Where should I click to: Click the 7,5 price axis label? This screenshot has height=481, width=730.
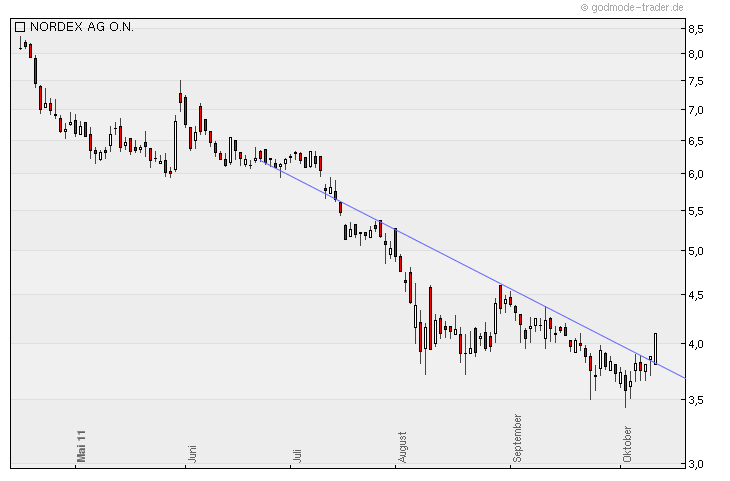click(696, 81)
